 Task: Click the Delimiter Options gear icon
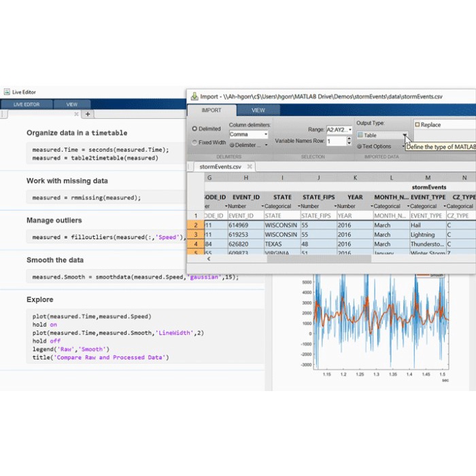[232, 145]
